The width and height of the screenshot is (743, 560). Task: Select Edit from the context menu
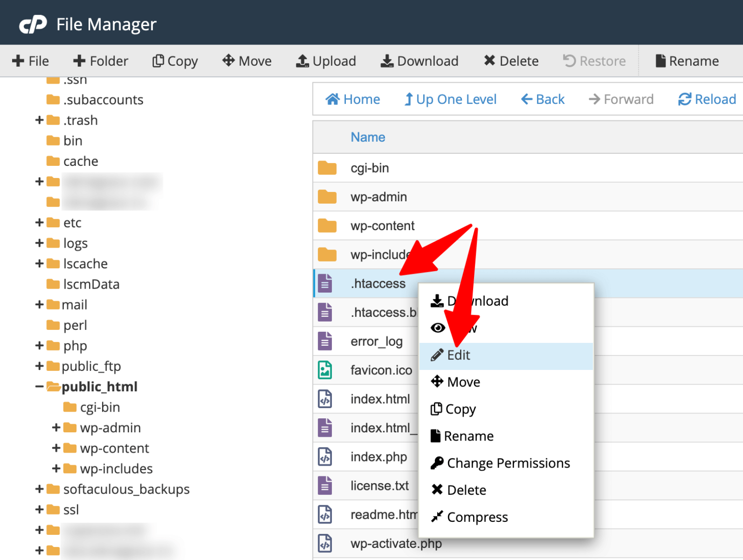(x=458, y=355)
